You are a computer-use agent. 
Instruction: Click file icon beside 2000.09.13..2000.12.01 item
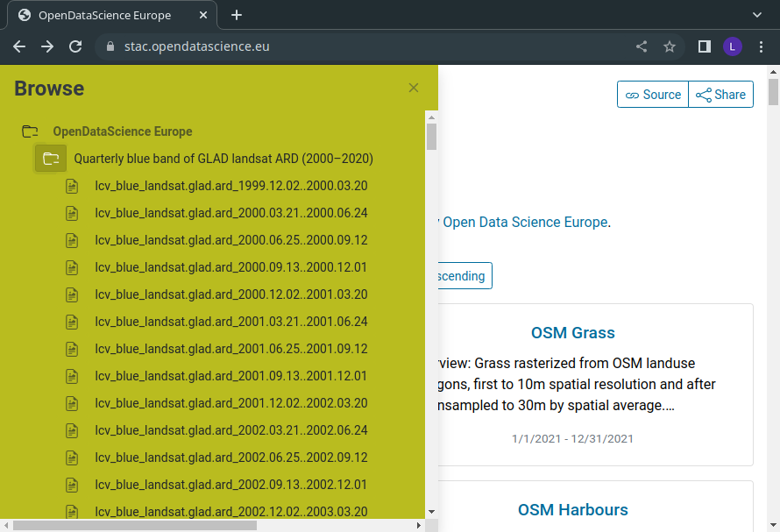72,267
